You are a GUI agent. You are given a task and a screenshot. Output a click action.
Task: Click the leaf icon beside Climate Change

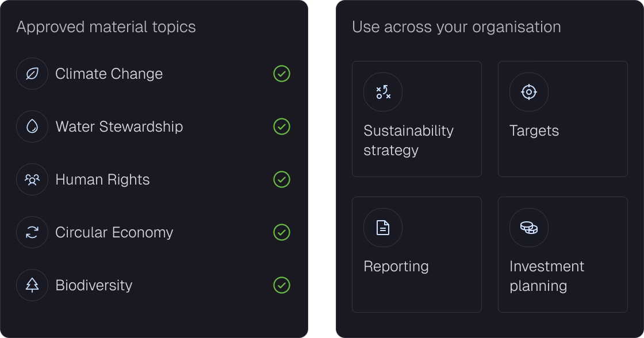[32, 74]
